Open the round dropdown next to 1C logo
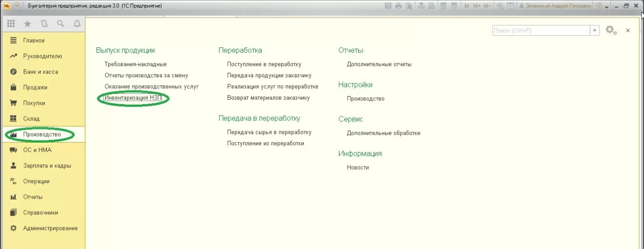644x249 pixels. 17,6
